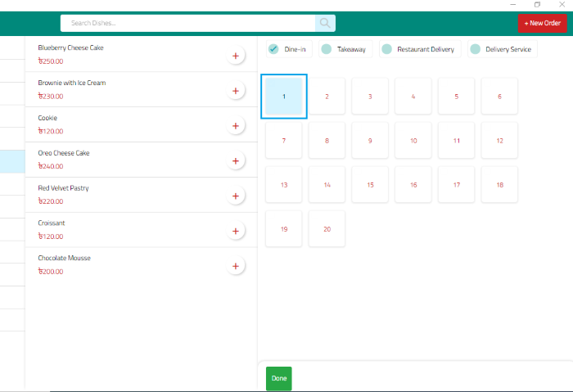Select table 15 tile

click(x=370, y=185)
